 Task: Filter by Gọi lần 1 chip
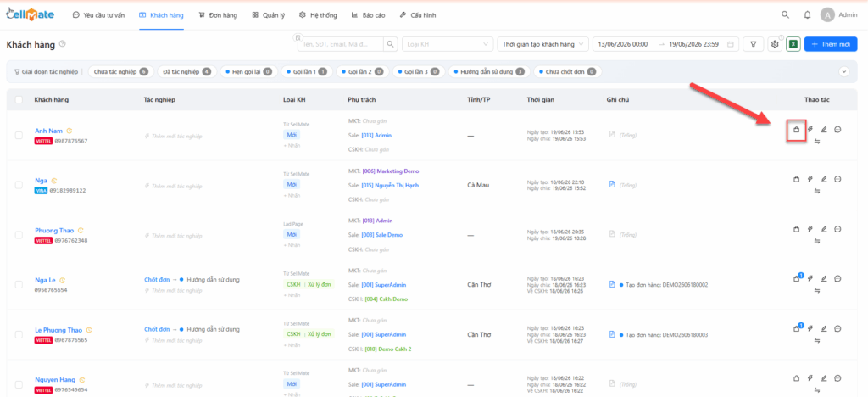[x=307, y=71]
